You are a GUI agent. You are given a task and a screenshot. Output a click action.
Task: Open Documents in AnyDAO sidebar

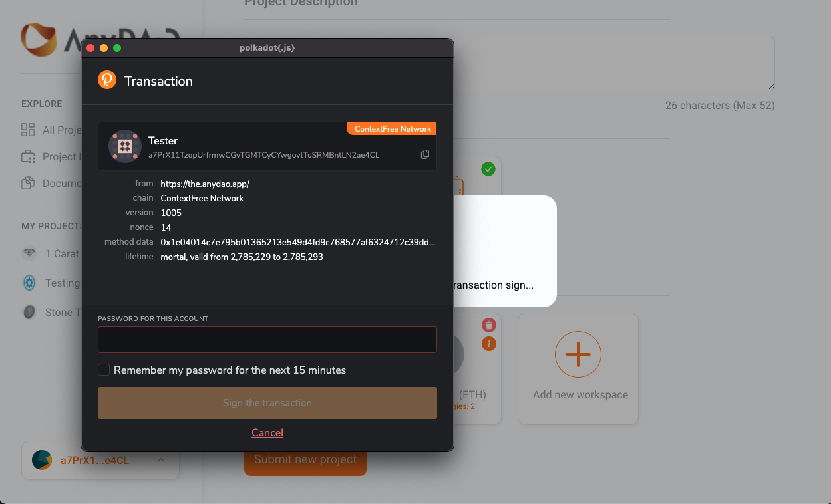point(51,184)
